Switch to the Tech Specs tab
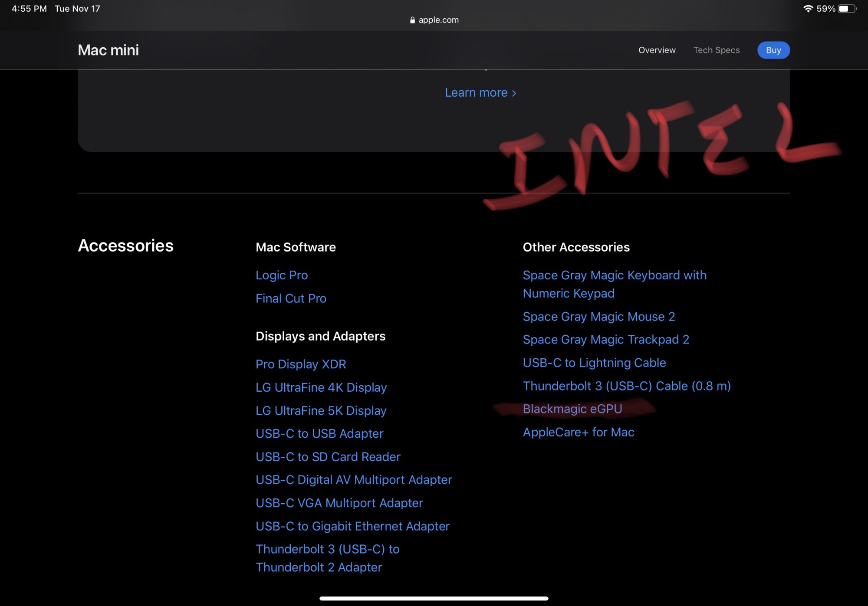This screenshot has width=868, height=606. click(x=716, y=50)
